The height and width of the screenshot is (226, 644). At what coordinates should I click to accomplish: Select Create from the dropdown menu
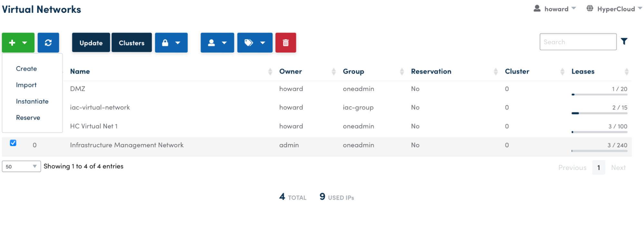pos(26,69)
